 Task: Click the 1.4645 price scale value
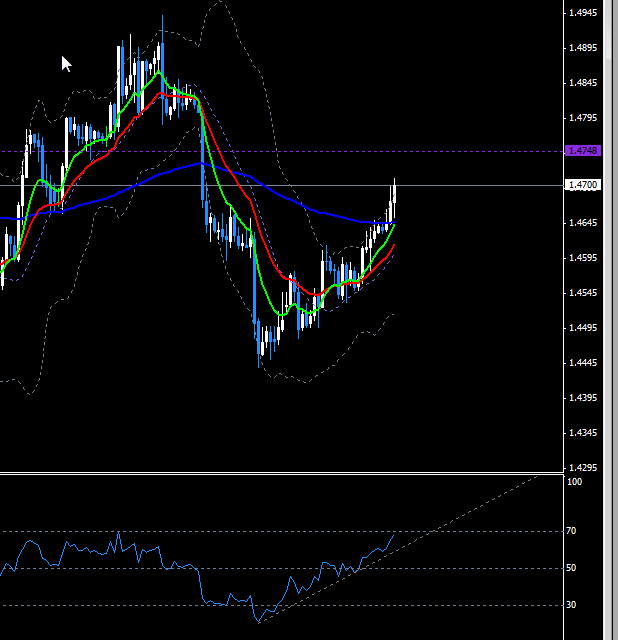(582, 223)
